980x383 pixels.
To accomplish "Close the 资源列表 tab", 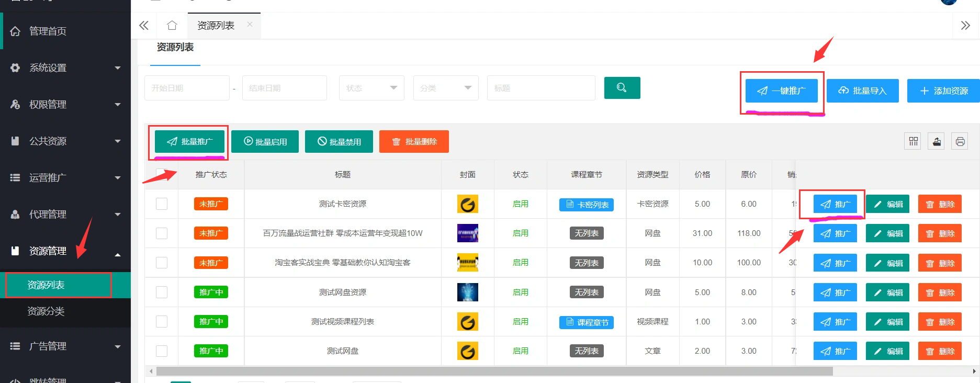I will point(250,24).
